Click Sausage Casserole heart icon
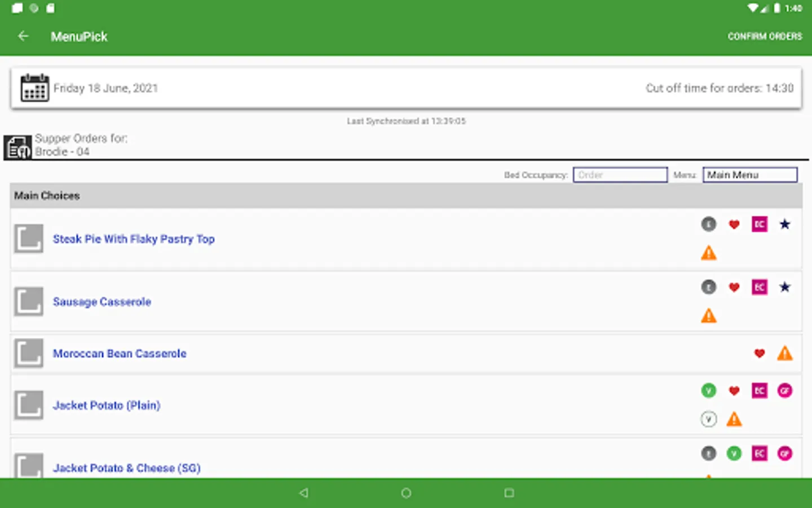The width and height of the screenshot is (812, 508). (x=734, y=287)
